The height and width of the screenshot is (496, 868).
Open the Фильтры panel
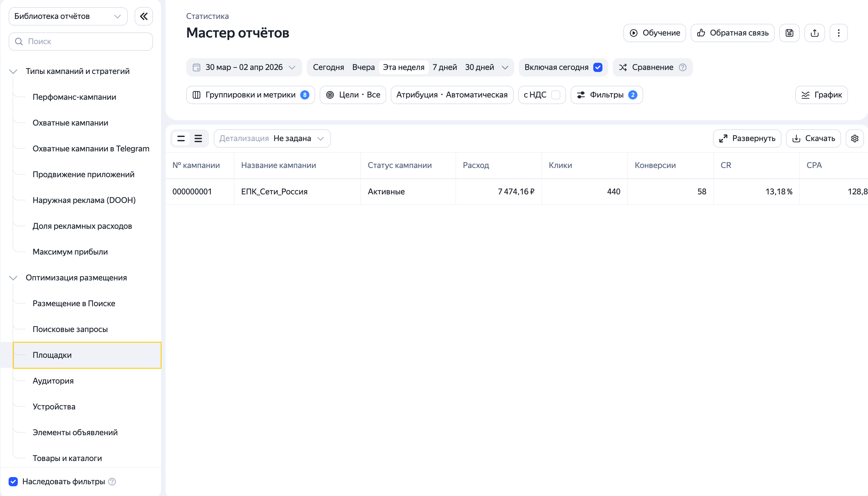(606, 95)
